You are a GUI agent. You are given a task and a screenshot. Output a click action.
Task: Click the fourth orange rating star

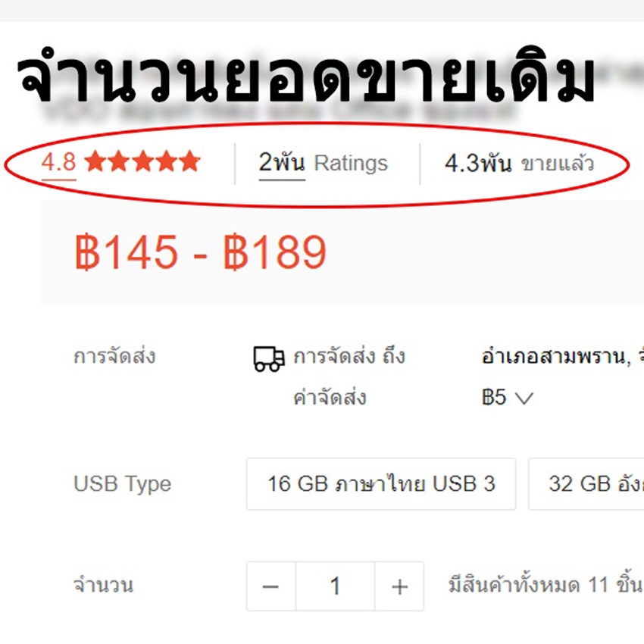click(x=167, y=161)
